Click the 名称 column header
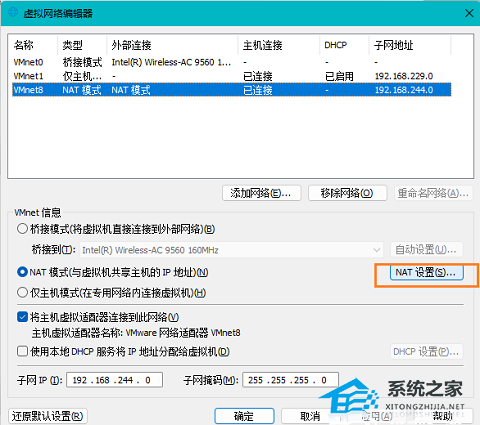The height and width of the screenshot is (425, 480). (x=33, y=45)
